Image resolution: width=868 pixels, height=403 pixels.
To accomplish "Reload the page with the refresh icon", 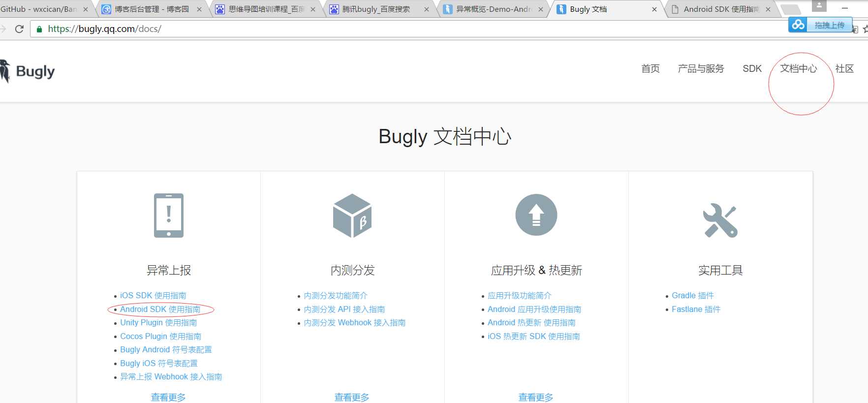I will (x=19, y=29).
